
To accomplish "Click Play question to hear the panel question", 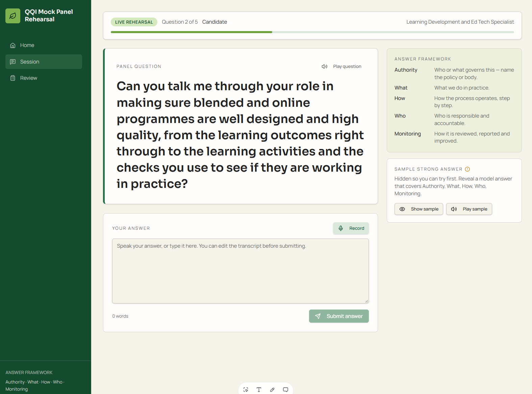I will (x=341, y=67).
